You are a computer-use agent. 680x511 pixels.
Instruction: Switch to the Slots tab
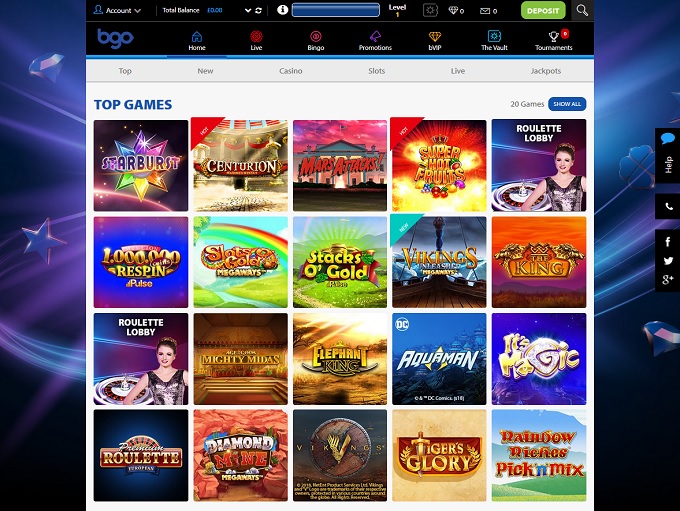[x=376, y=71]
